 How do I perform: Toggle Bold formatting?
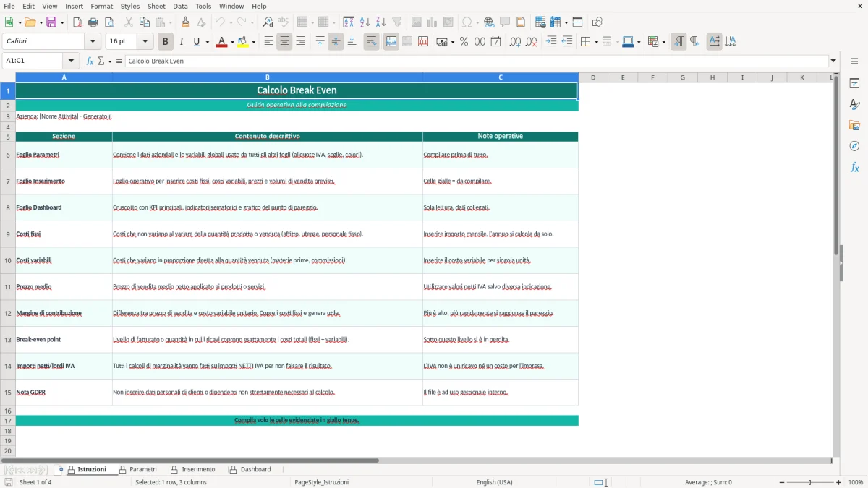click(165, 42)
